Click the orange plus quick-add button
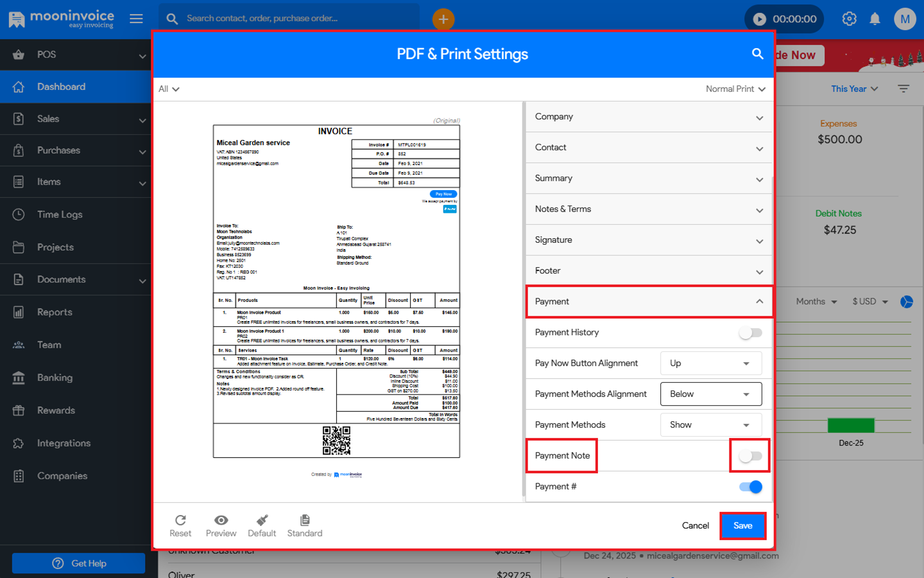 coord(443,19)
